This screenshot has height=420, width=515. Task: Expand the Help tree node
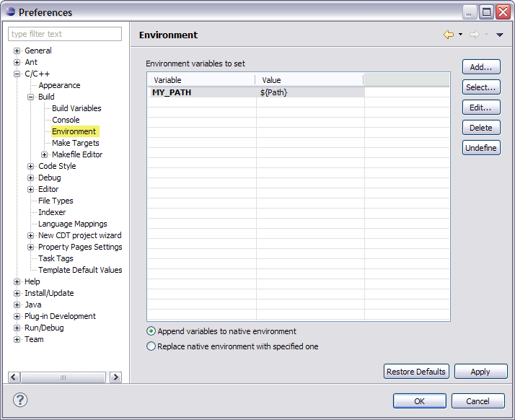(x=17, y=281)
